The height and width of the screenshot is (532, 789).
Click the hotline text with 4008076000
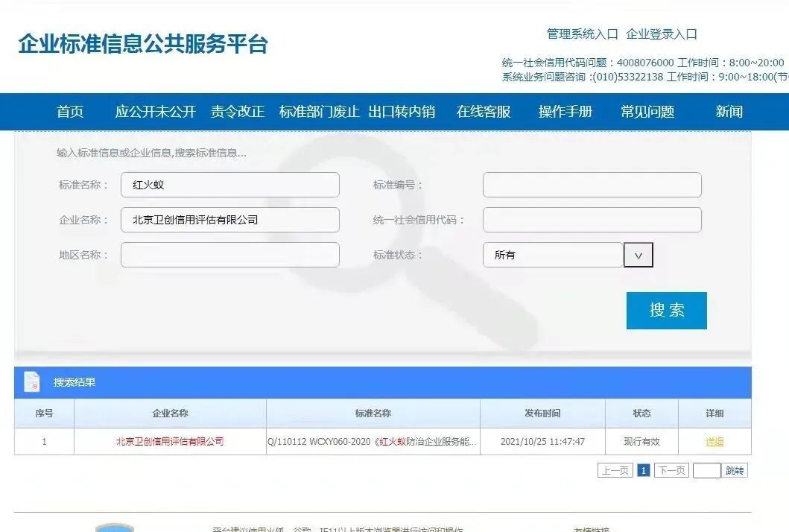(x=642, y=63)
